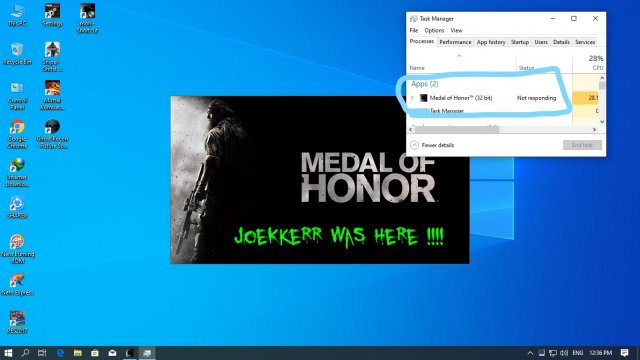Switch to the Services tab
Viewport: 640px width, 360px height.
(585, 42)
